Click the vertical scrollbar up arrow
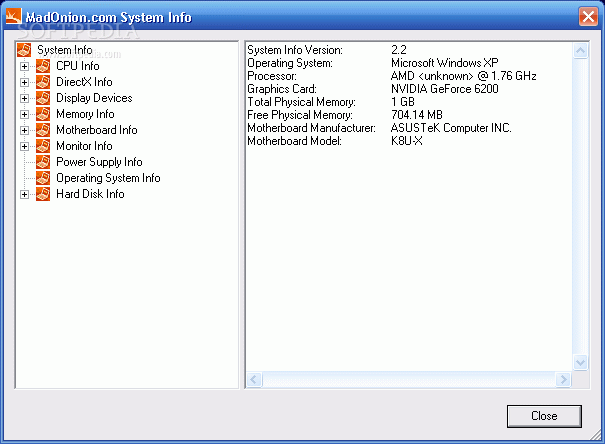Viewport: 605px width, 444px height. (580, 51)
